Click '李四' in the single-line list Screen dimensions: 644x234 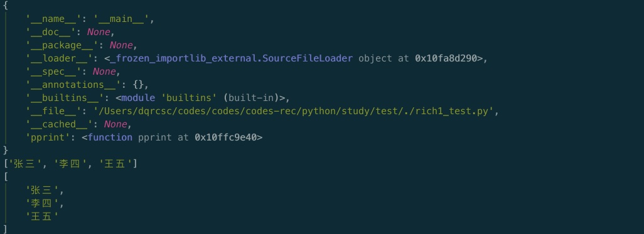tap(71, 163)
